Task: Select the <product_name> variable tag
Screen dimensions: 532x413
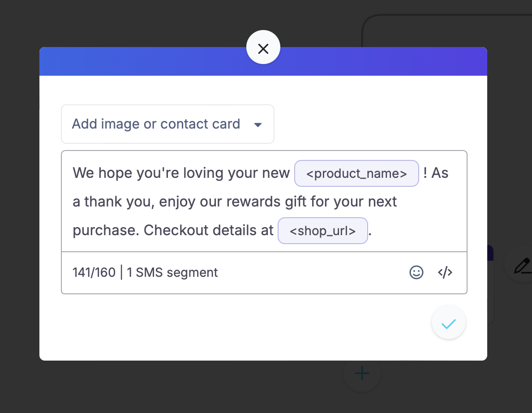Action: pos(356,173)
